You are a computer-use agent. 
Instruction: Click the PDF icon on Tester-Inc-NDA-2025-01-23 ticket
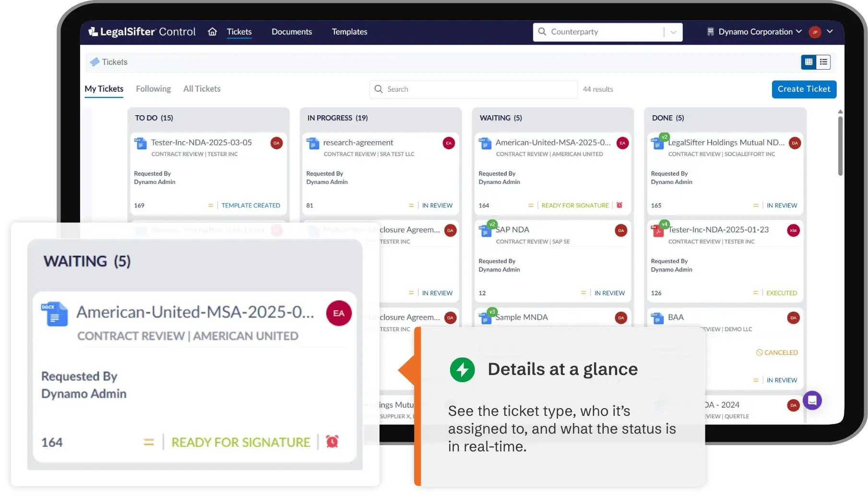tap(657, 231)
